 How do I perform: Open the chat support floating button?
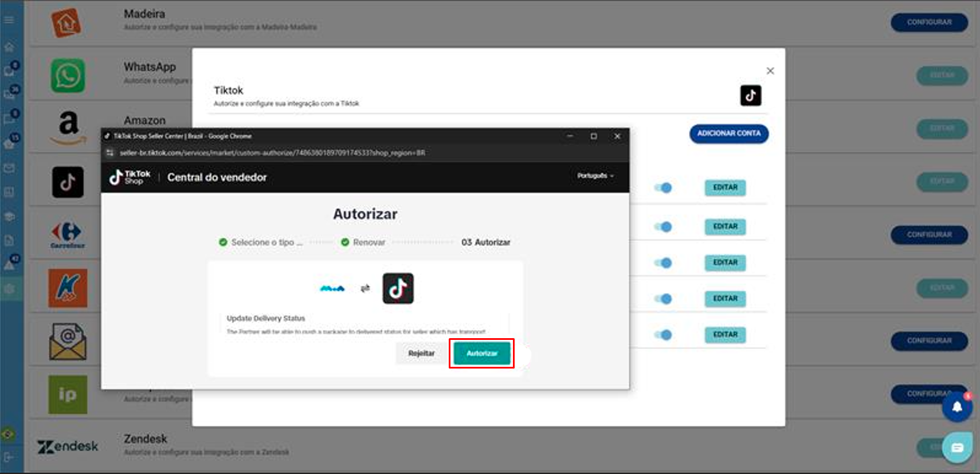point(957,448)
